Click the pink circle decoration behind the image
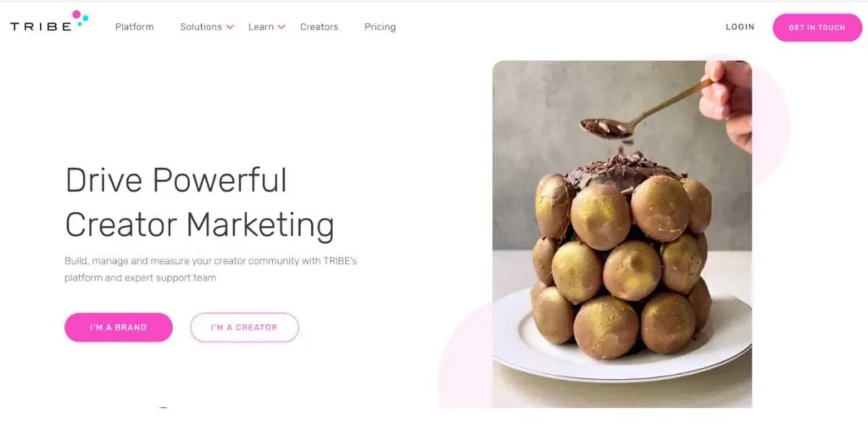 point(771,122)
